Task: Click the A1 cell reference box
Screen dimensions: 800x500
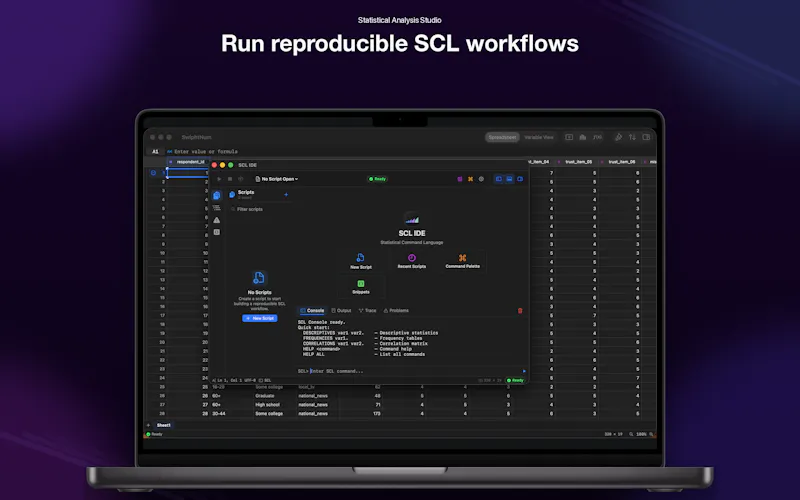Action: [155, 152]
